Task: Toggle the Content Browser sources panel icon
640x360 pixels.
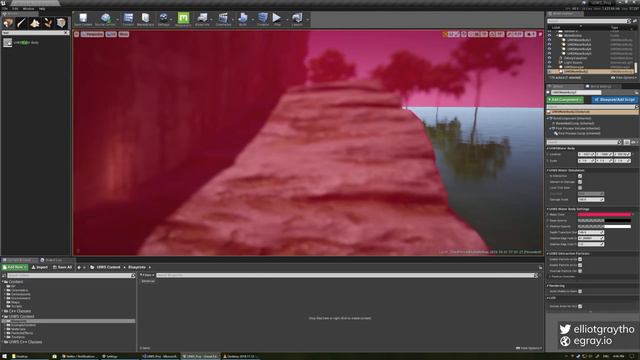Action: point(4,276)
